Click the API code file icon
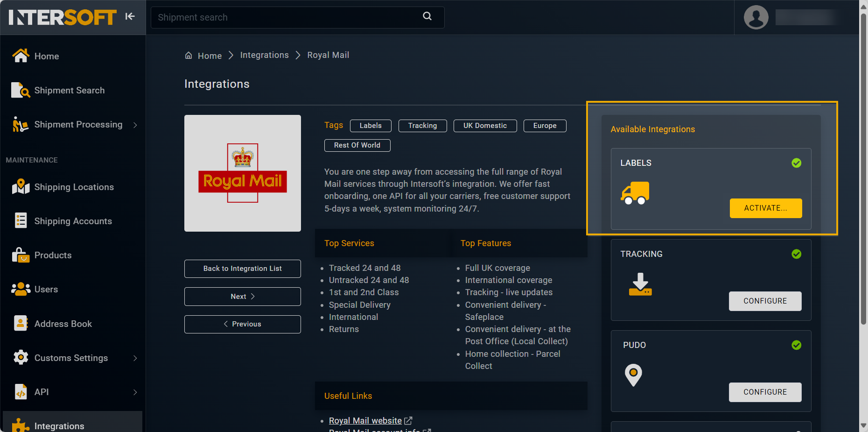868x432 pixels. (21, 392)
